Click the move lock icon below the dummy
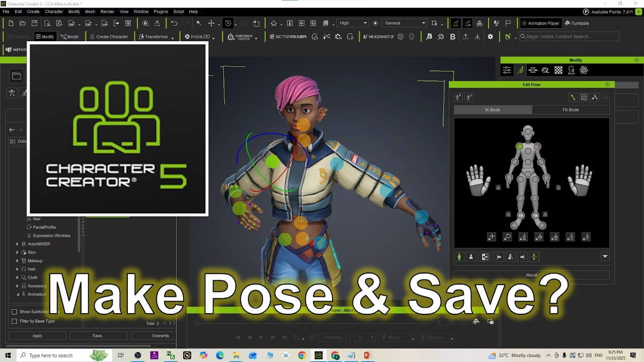 tap(492, 237)
